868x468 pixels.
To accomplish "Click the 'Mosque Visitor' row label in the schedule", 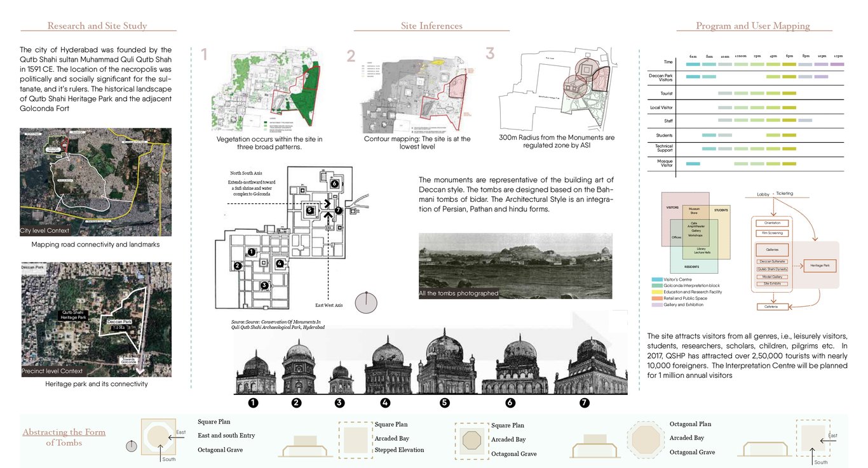I will point(665,163).
